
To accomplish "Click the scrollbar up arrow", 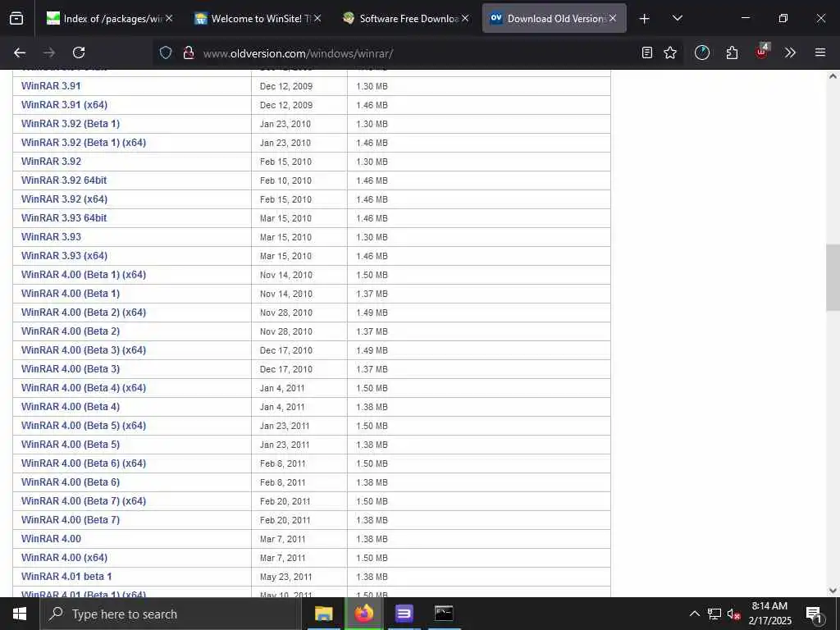I will (x=833, y=76).
